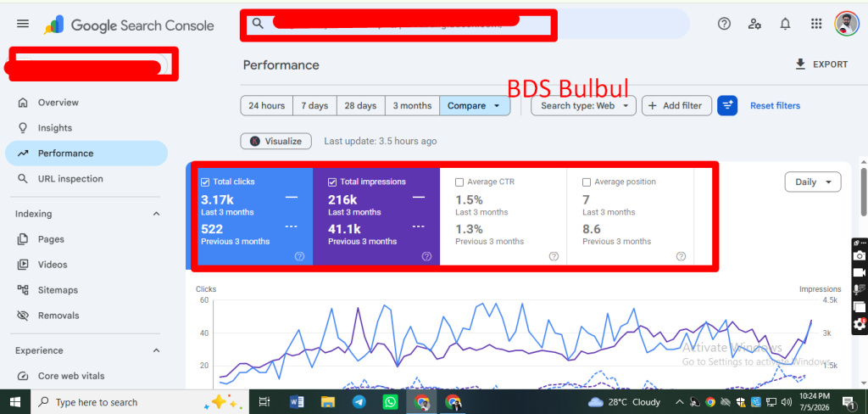Click the camera screenshot icon in recorder bar
The image size is (868, 414).
point(860,255)
